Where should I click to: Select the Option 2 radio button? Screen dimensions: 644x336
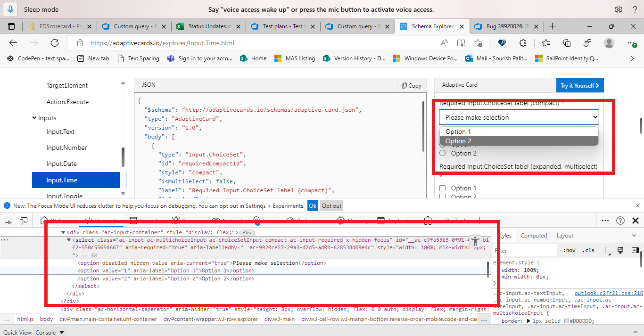pyautogui.click(x=442, y=153)
